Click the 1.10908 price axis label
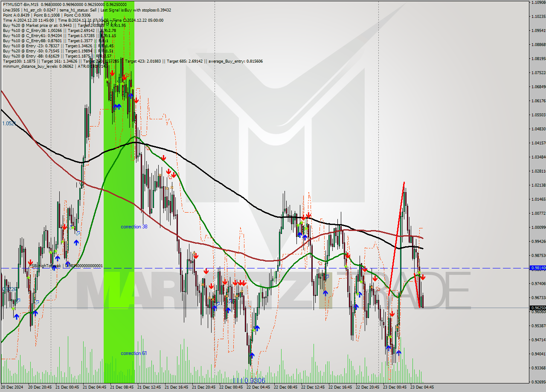546x392 pixels. click(x=538, y=2)
